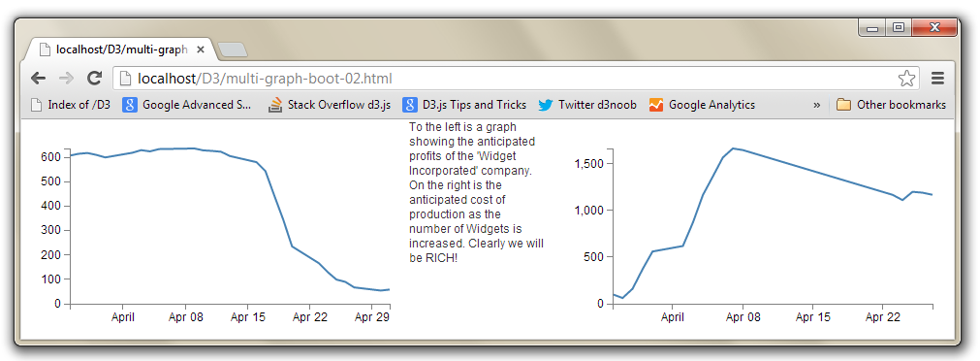This screenshot has width=980, height=361.
Task: Click the page icon in the address bar
Action: [126, 79]
